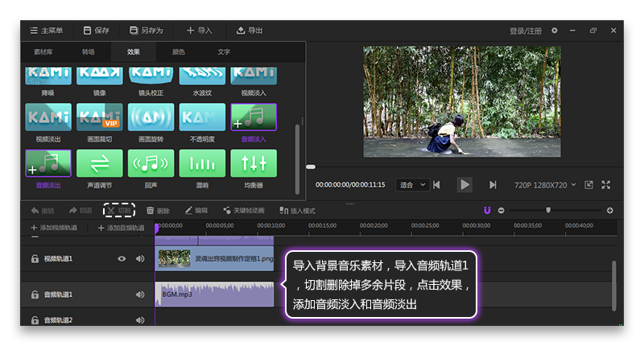Image resolution: width=644 pixels, height=346 pixels.
Task: Toggle visibility eye on 视频轨道1
Action: click(122, 259)
